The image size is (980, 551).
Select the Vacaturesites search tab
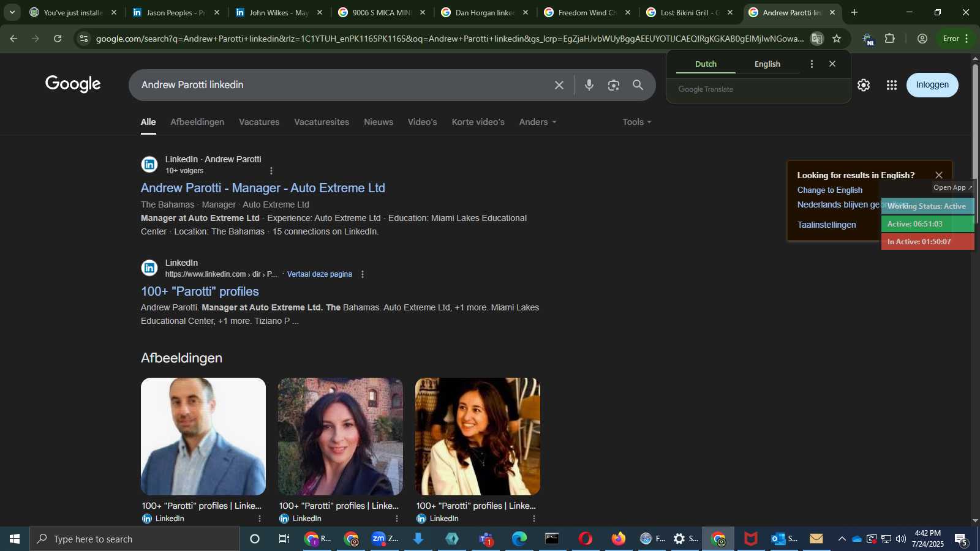[322, 122]
